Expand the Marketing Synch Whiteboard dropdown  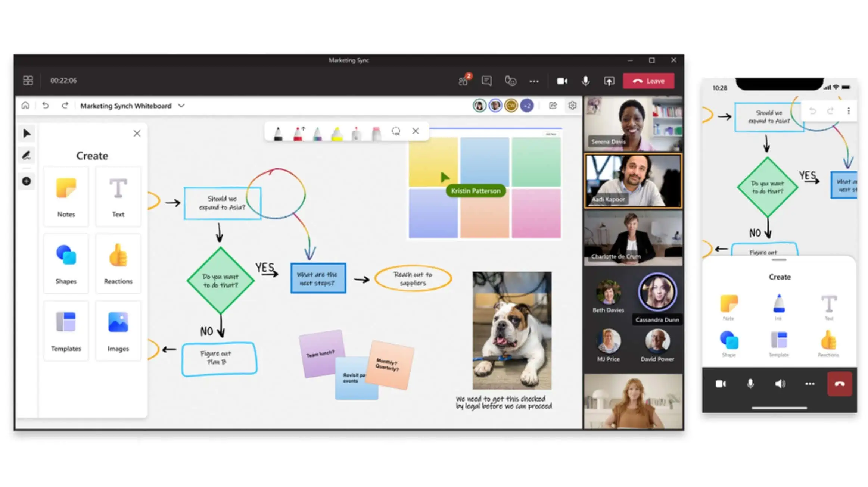pyautogui.click(x=181, y=106)
